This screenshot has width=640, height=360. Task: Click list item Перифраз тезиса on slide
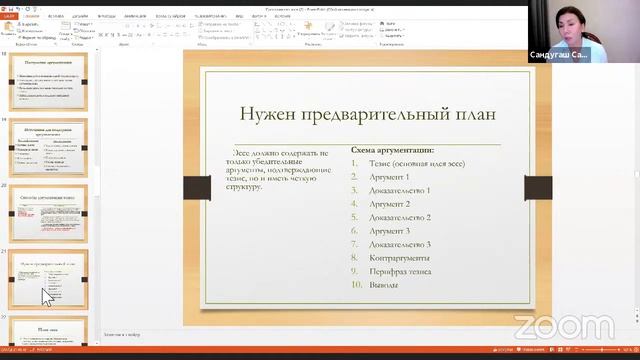[400, 271]
